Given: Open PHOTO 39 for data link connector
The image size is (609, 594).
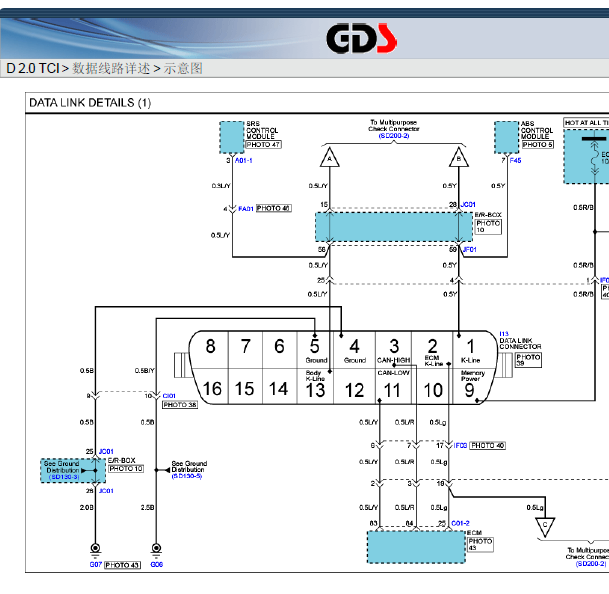Looking at the screenshot, I should coord(528,360).
